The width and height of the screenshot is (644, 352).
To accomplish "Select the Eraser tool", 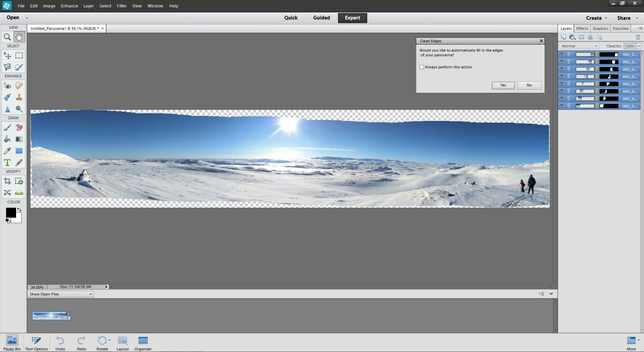I will (x=19, y=127).
